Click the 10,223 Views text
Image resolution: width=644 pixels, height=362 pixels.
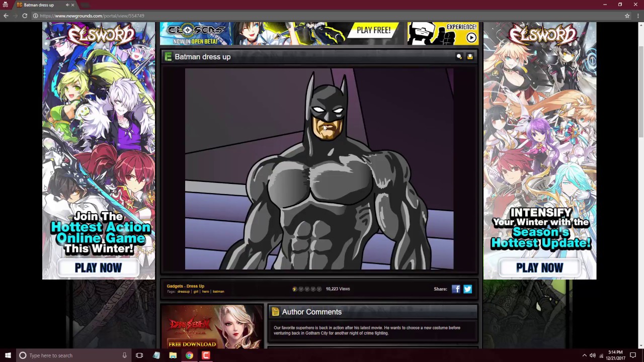coord(338,289)
